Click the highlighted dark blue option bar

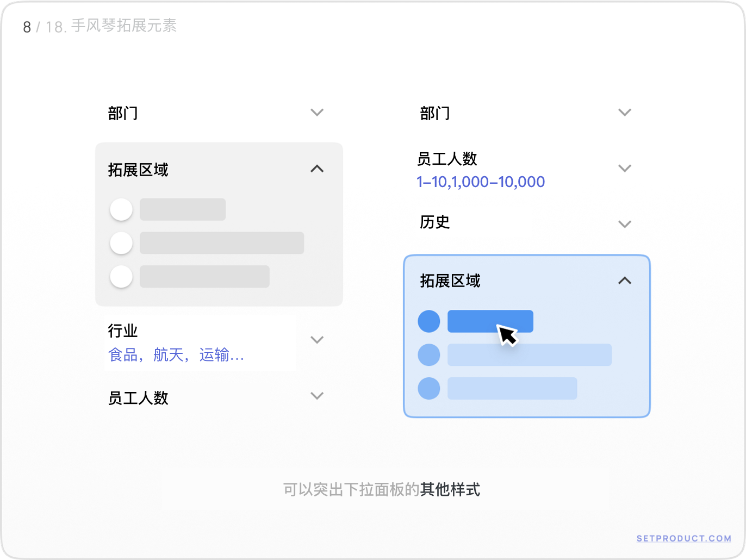pyautogui.click(x=478, y=321)
